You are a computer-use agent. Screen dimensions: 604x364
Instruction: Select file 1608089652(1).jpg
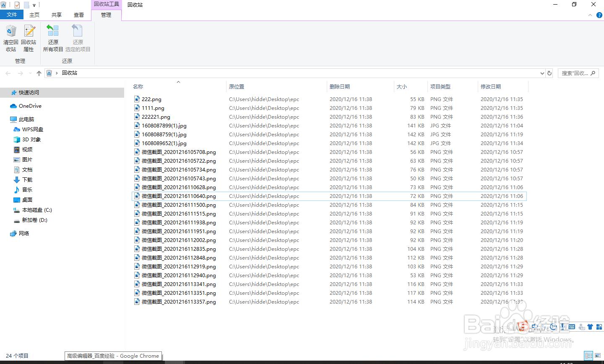coord(164,143)
